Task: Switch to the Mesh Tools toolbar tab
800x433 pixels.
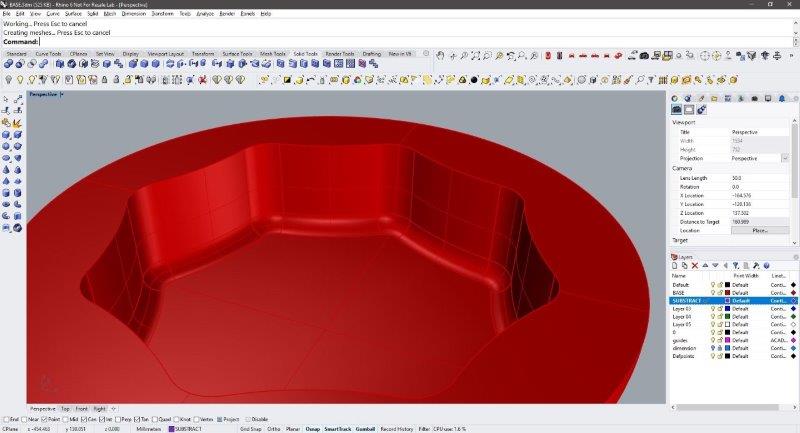Action: [x=273, y=54]
